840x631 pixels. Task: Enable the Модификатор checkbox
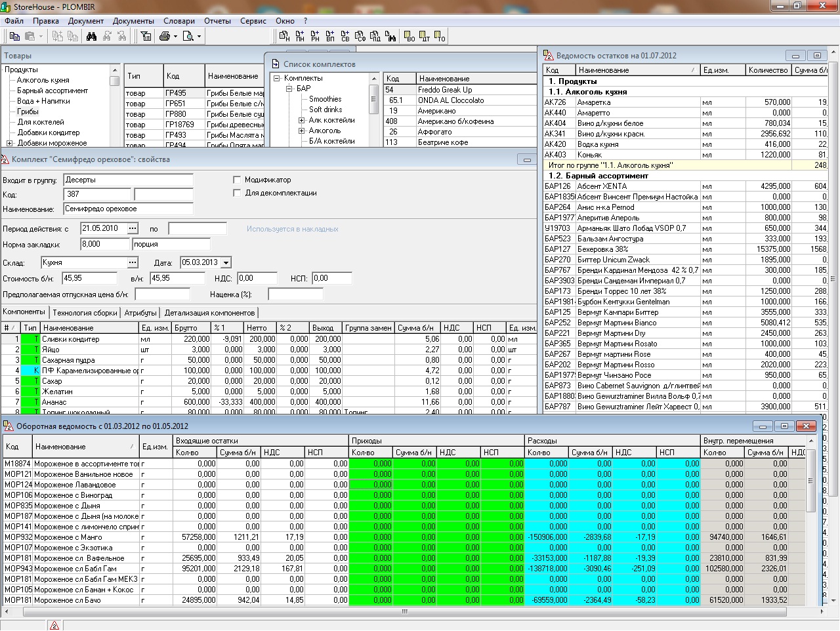(x=238, y=180)
